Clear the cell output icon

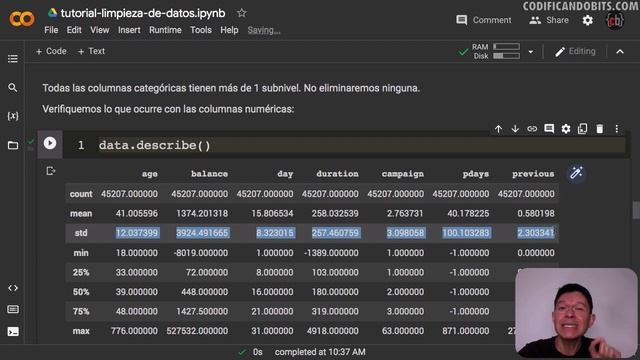[51, 171]
